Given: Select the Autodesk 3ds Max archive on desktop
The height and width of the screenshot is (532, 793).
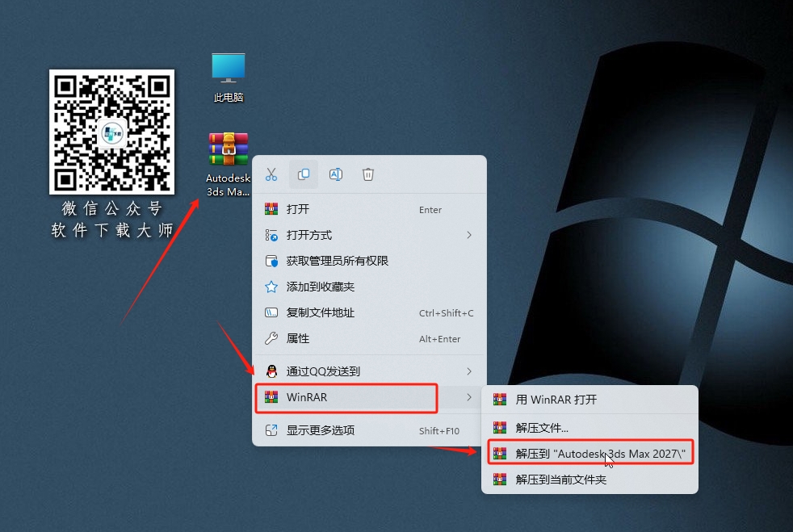Looking at the screenshot, I should pyautogui.click(x=227, y=149).
